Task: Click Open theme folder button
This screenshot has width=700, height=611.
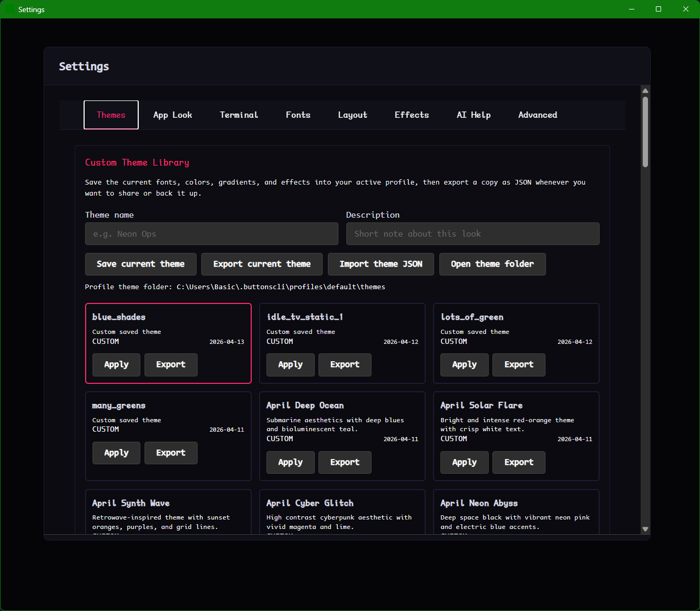Action: pyautogui.click(x=492, y=264)
